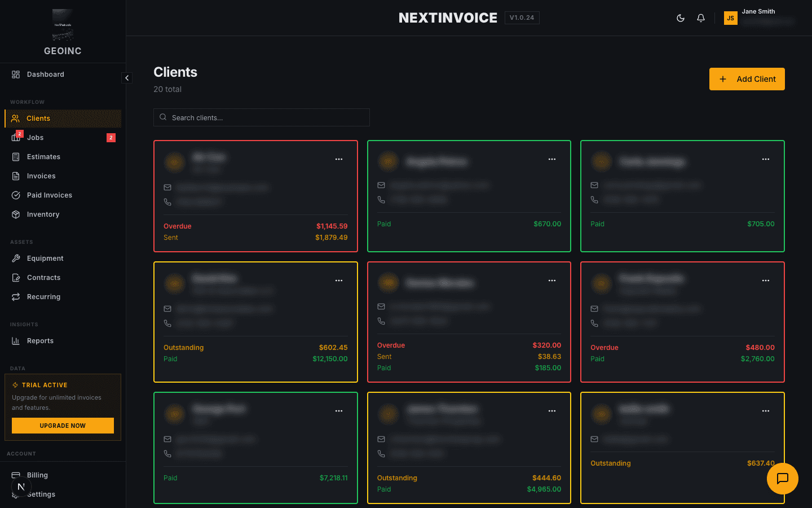The image size is (812, 508).
Task: Click NEXTINVOICE title logo
Action: pyautogui.click(x=448, y=18)
